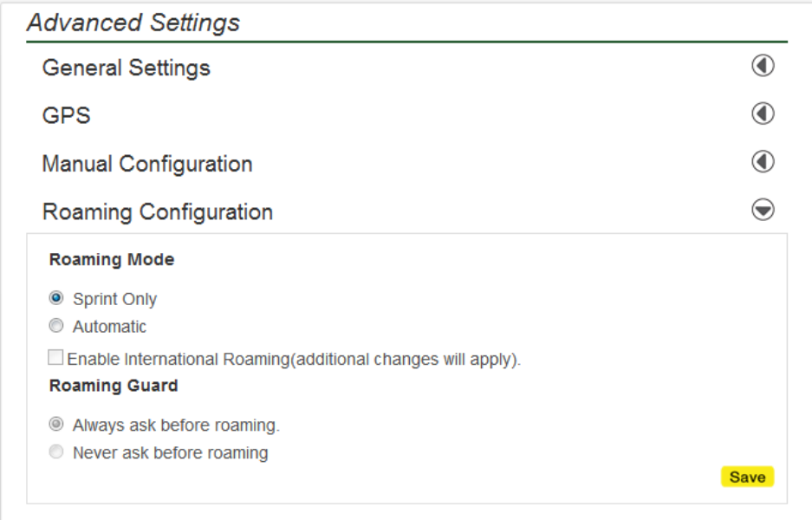Click the arrow icon beside Manual Configuration
This screenshot has height=520, width=812.
(x=763, y=161)
